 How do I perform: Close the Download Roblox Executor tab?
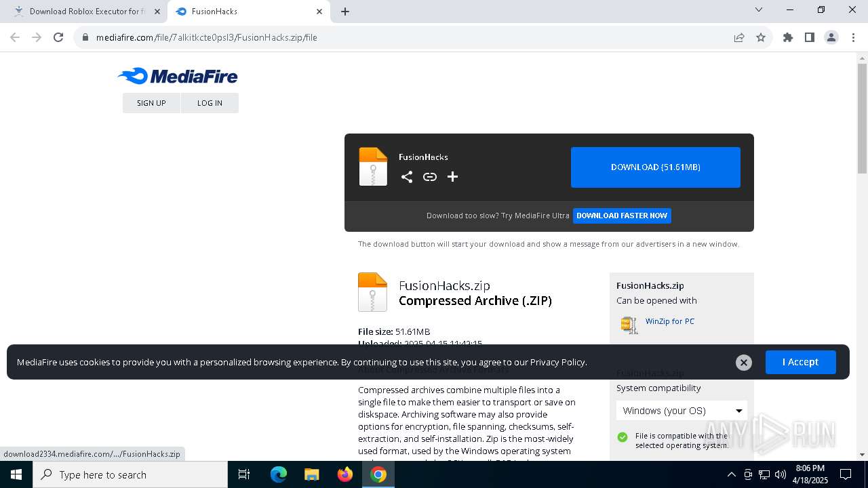point(157,12)
